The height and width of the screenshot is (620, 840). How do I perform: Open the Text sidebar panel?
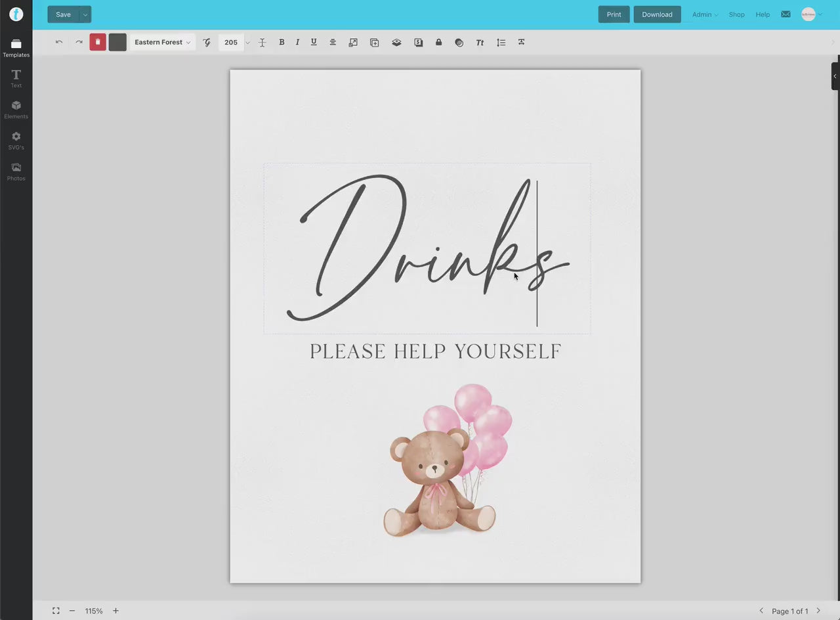coord(16,79)
